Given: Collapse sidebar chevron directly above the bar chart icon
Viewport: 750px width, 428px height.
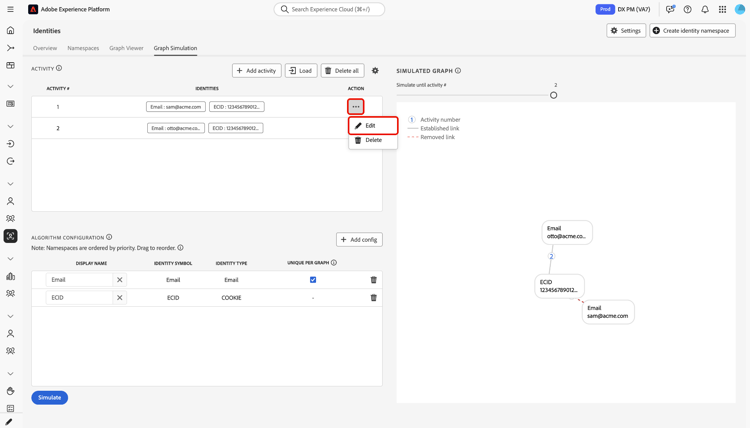Looking at the screenshot, I should [10, 259].
